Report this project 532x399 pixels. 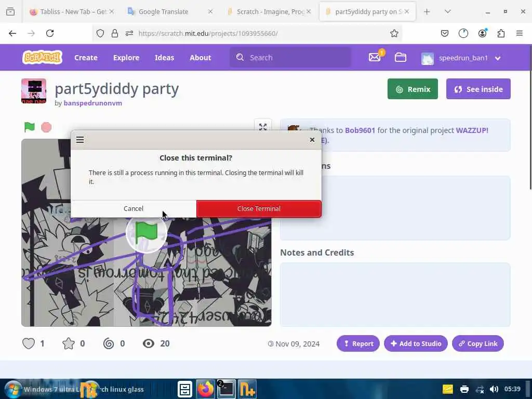pyautogui.click(x=358, y=343)
